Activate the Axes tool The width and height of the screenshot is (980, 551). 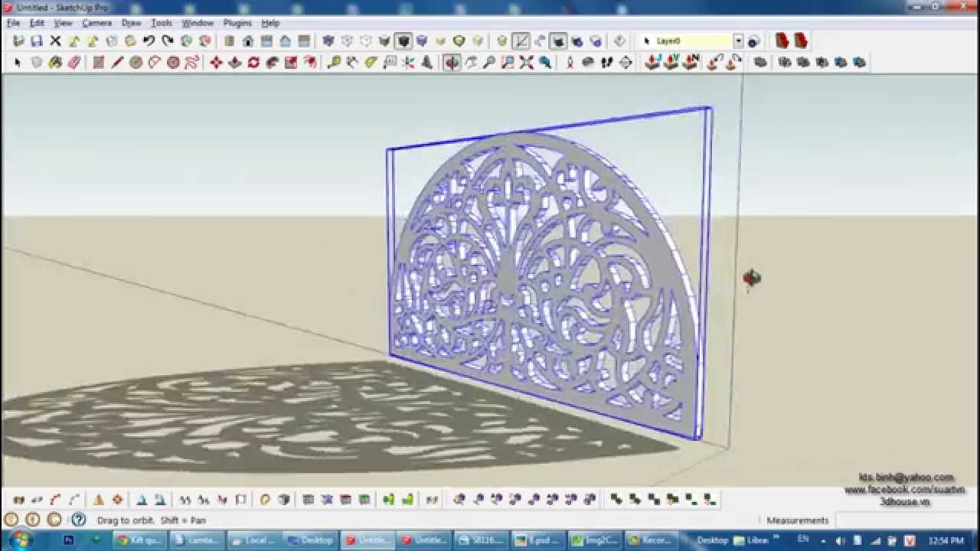click(x=408, y=63)
